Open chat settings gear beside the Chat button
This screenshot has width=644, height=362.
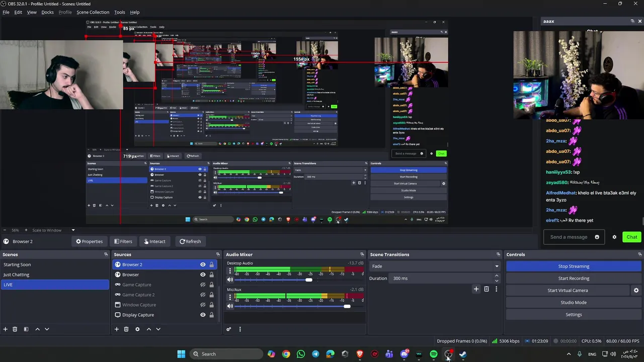[614, 237]
